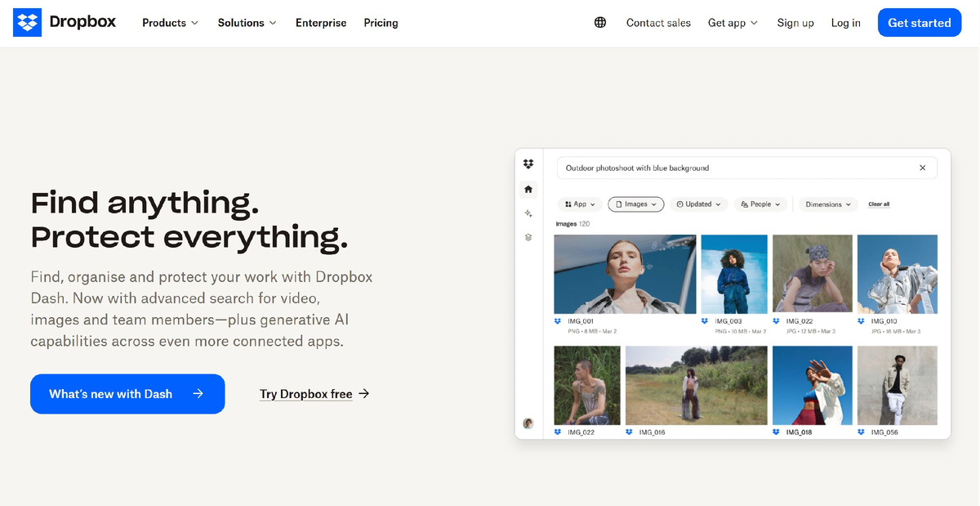Screen dimensions: 980x506
Task: Open the Dimensions filter dropdown
Action: (x=828, y=204)
